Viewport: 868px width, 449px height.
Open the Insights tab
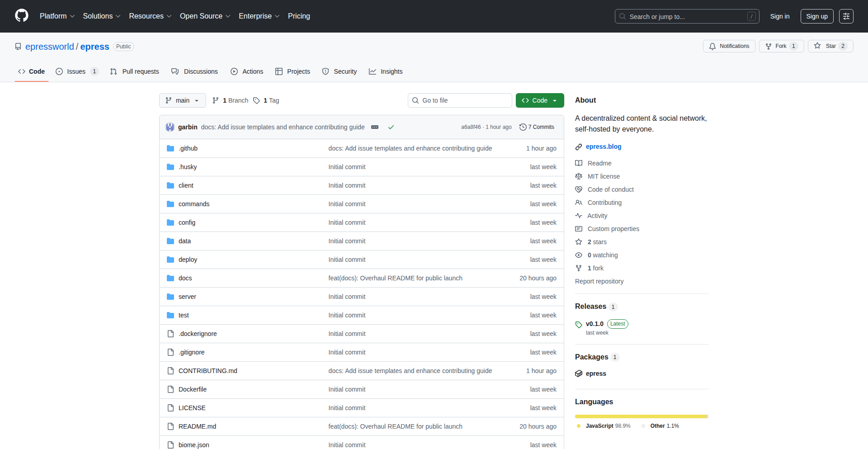(386, 71)
